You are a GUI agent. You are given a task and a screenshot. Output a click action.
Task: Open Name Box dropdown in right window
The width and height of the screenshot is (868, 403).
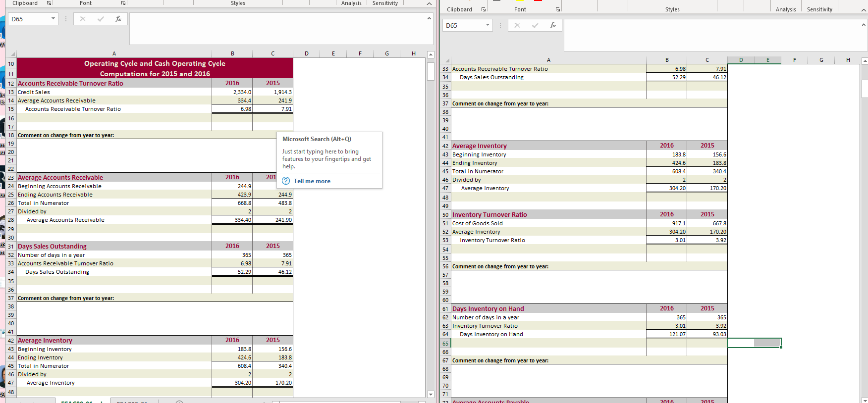488,25
